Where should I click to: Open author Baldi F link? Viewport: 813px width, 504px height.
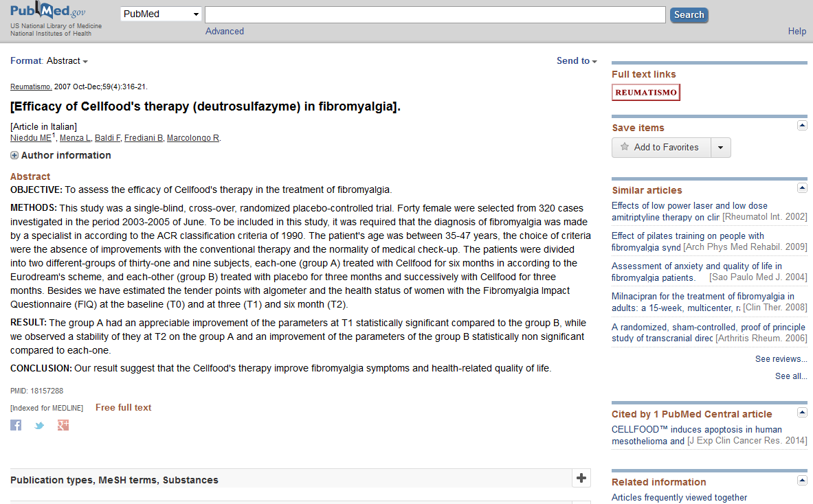[108, 138]
